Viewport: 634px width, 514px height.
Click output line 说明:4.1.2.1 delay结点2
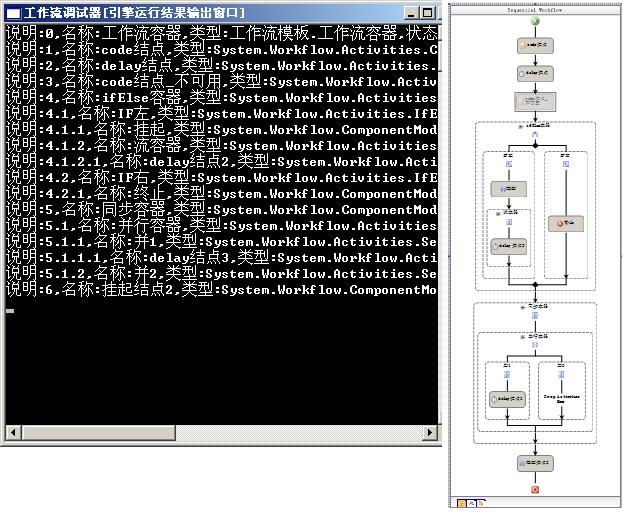pos(222,162)
